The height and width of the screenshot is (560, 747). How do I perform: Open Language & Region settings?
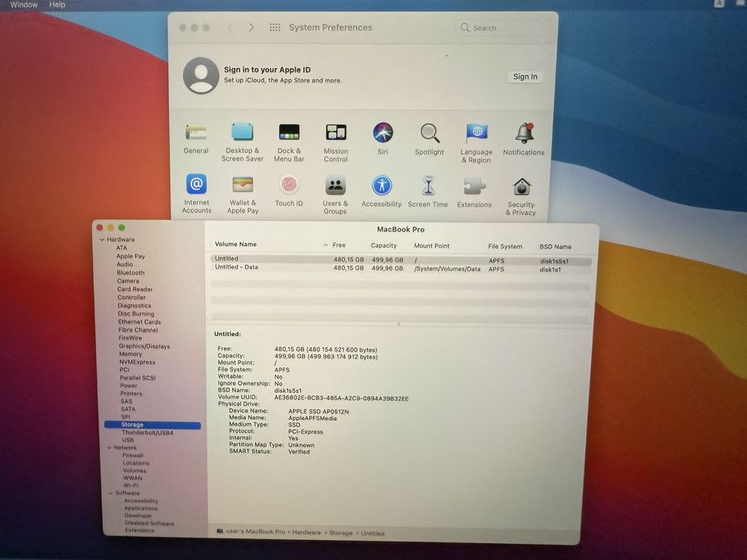pyautogui.click(x=476, y=133)
